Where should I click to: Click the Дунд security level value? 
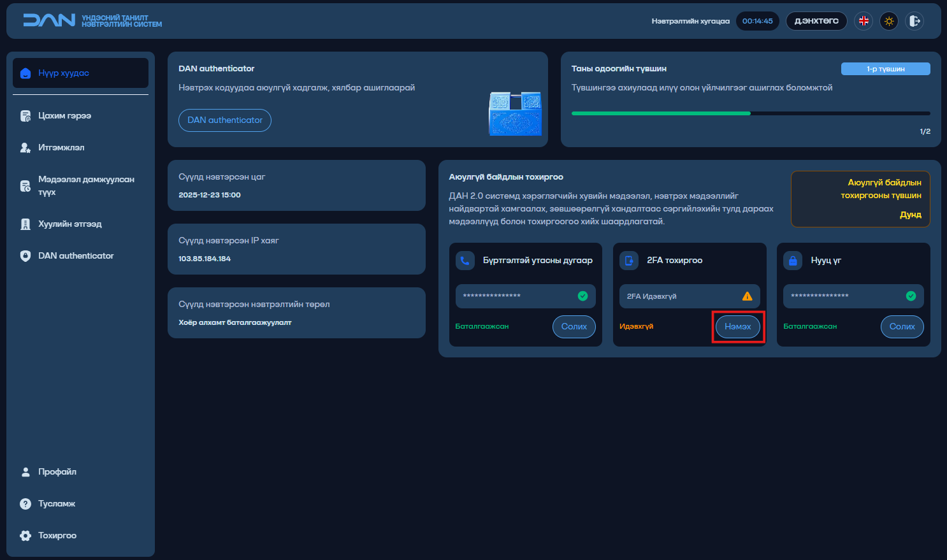tap(911, 215)
